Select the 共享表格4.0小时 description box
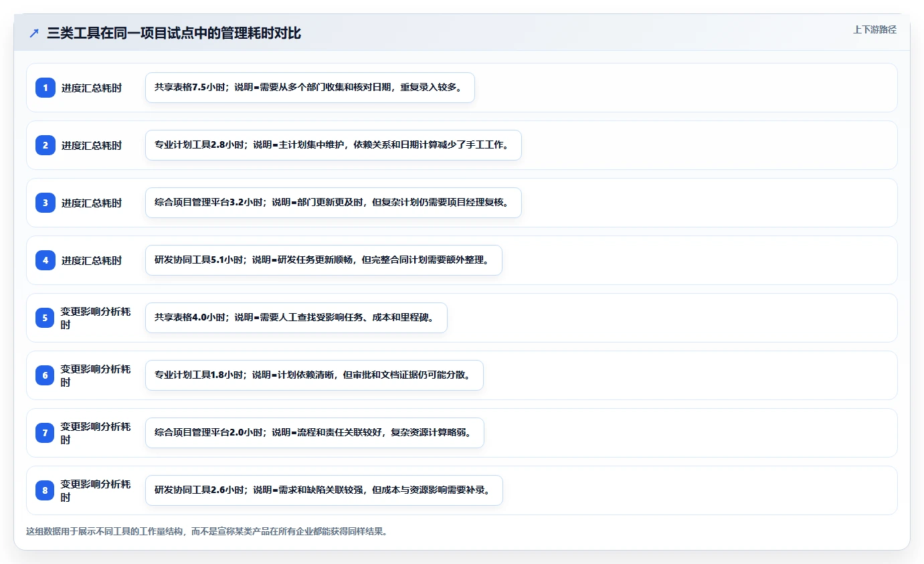The height and width of the screenshot is (564, 924). pos(296,318)
